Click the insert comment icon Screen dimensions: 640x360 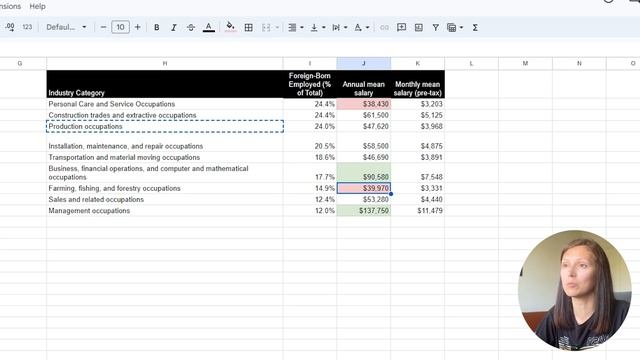401,27
